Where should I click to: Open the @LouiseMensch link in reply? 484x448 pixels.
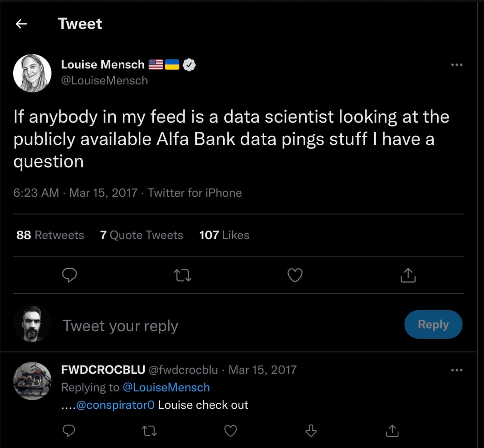(x=166, y=387)
